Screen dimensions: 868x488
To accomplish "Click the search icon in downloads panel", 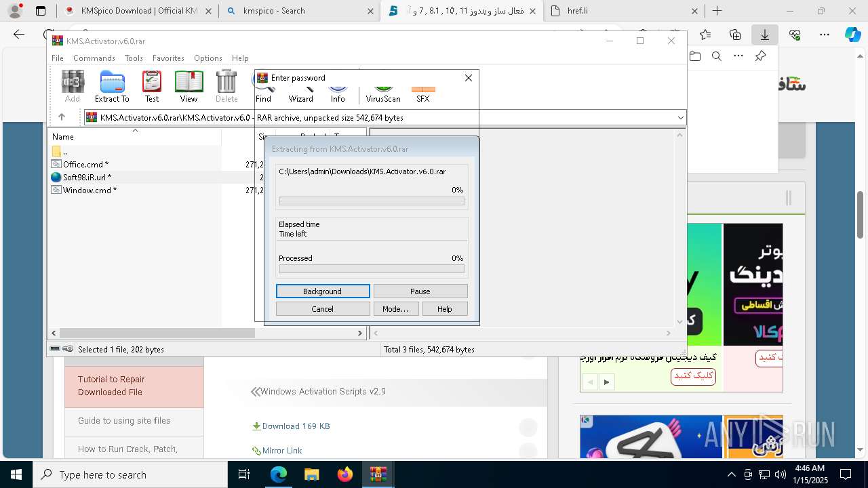I will pyautogui.click(x=717, y=56).
